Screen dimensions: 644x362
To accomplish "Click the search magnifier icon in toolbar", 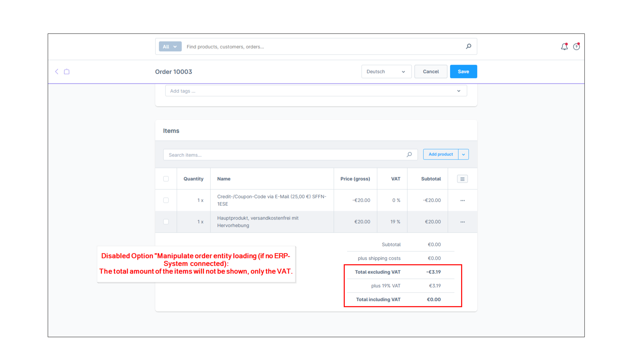I will pos(469,46).
